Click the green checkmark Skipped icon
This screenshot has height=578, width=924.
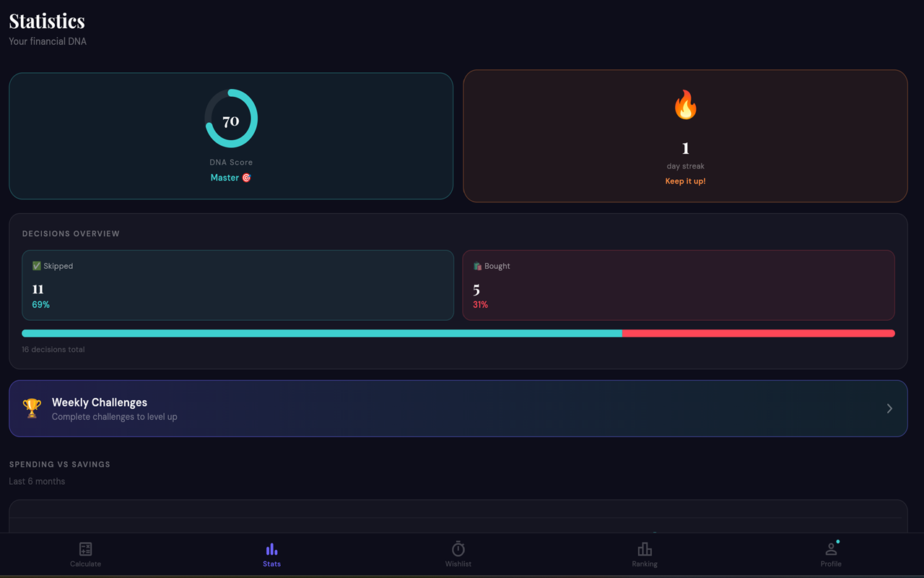tap(37, 266)
